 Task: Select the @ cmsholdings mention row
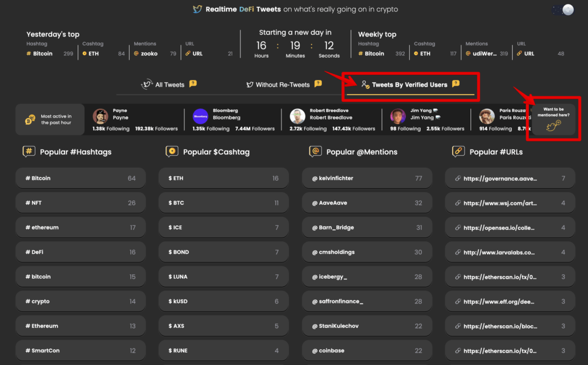pyautogui.click(x=367, y=252)
